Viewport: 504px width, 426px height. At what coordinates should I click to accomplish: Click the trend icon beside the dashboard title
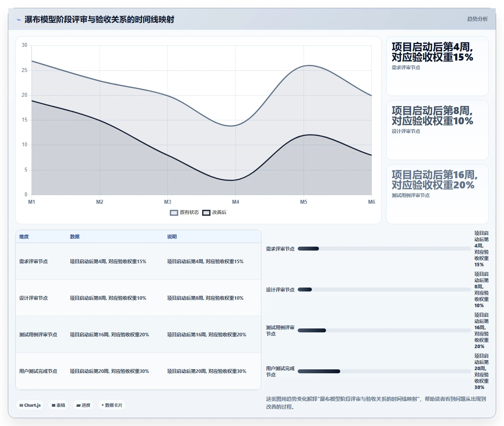click(x=19, y=20)
